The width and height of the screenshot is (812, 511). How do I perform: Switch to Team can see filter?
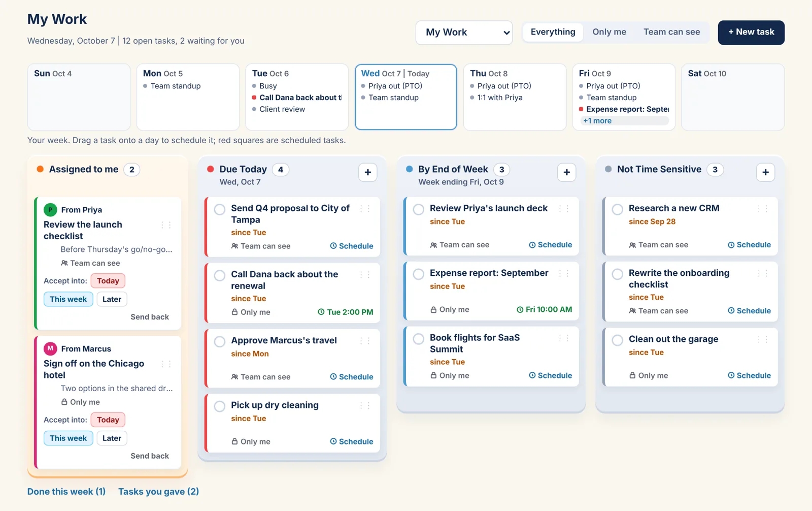[x=672, y=32]
